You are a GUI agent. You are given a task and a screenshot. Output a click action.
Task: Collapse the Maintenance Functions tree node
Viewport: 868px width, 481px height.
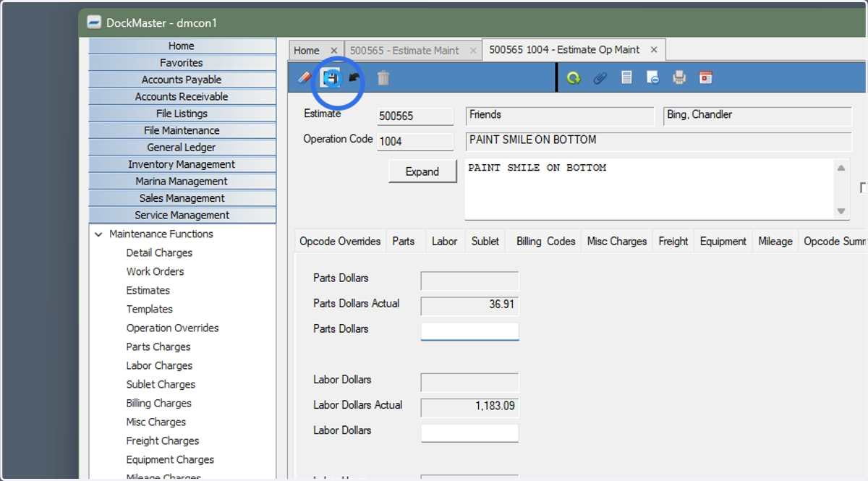[98, 234]
